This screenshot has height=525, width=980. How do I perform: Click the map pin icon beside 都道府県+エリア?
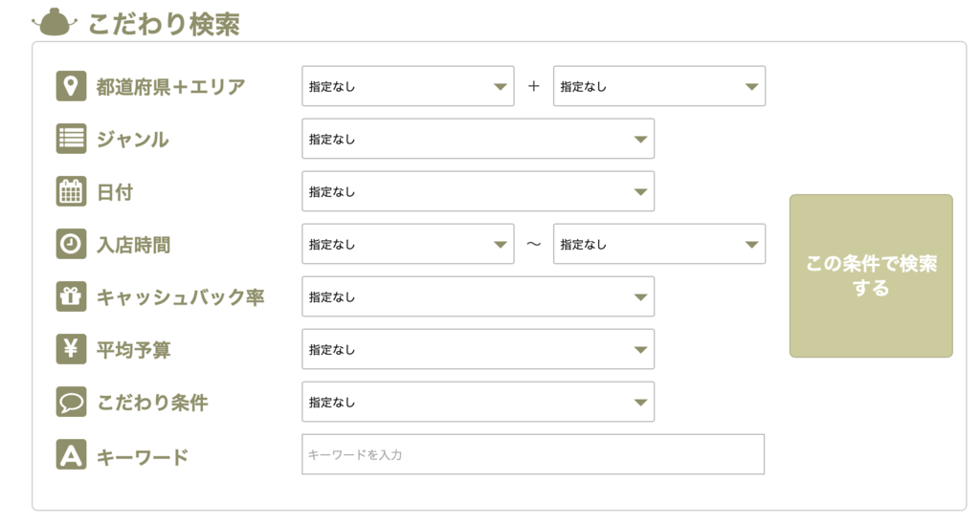click(x=71, y=86)
